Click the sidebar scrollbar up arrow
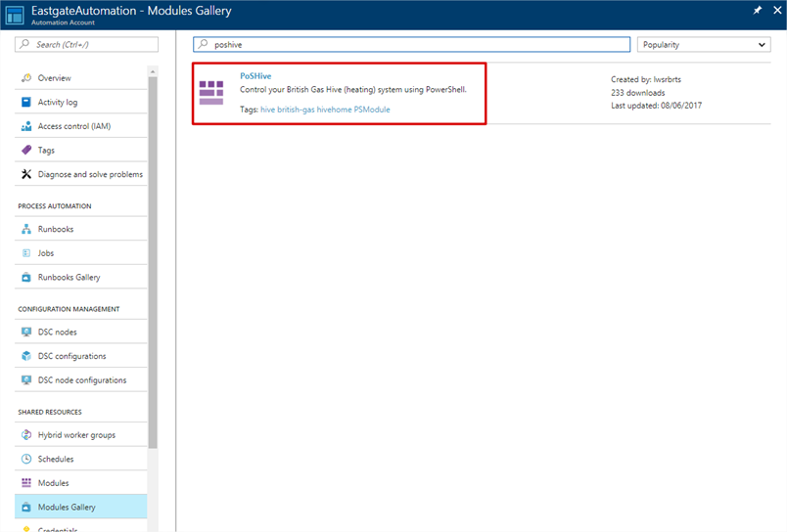This screenshot has height=532, width=787. tap(153, 71)
